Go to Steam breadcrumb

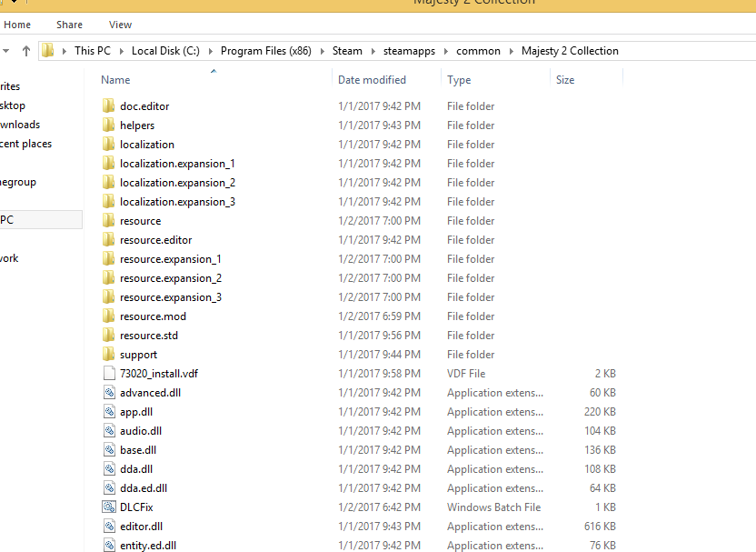pos(347,51)
